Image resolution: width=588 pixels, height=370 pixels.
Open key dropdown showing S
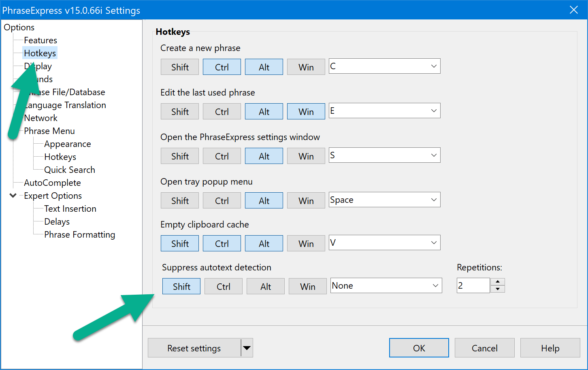384,155
